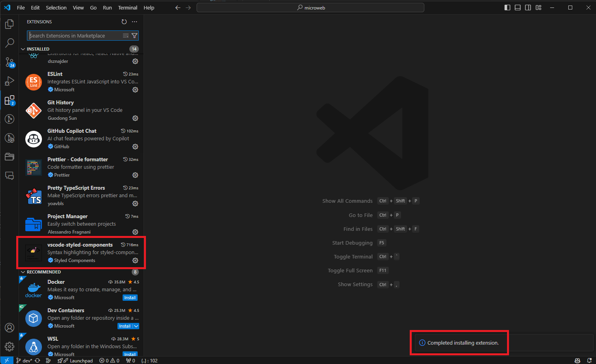Screen dimensions: 596x364
Task: Open customize layout control
Action: point(538,8)
